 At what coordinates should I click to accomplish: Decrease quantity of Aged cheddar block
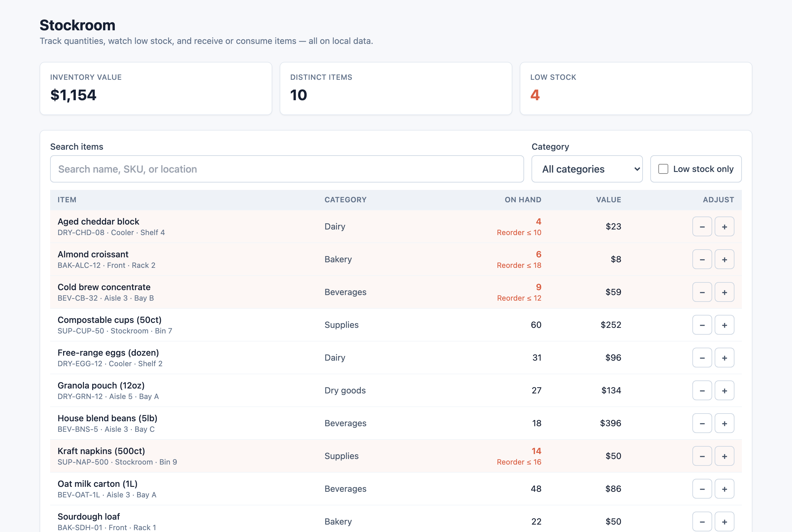tap(702, 227)
